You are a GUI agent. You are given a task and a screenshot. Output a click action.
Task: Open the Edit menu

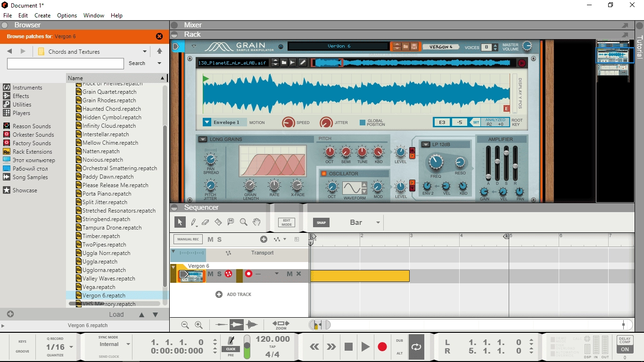tap(23, 16)
